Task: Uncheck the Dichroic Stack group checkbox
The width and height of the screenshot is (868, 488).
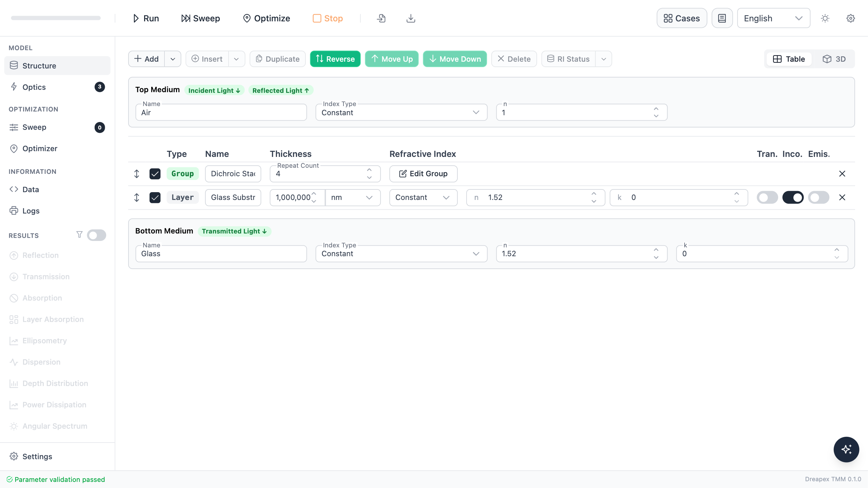Action: pyautogui.click(x=155, y=174)
